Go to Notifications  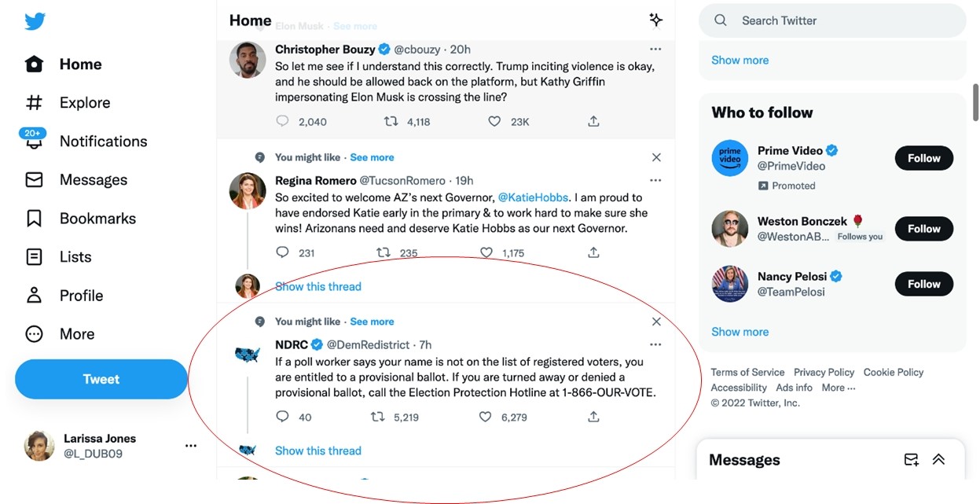click(103, 142)
